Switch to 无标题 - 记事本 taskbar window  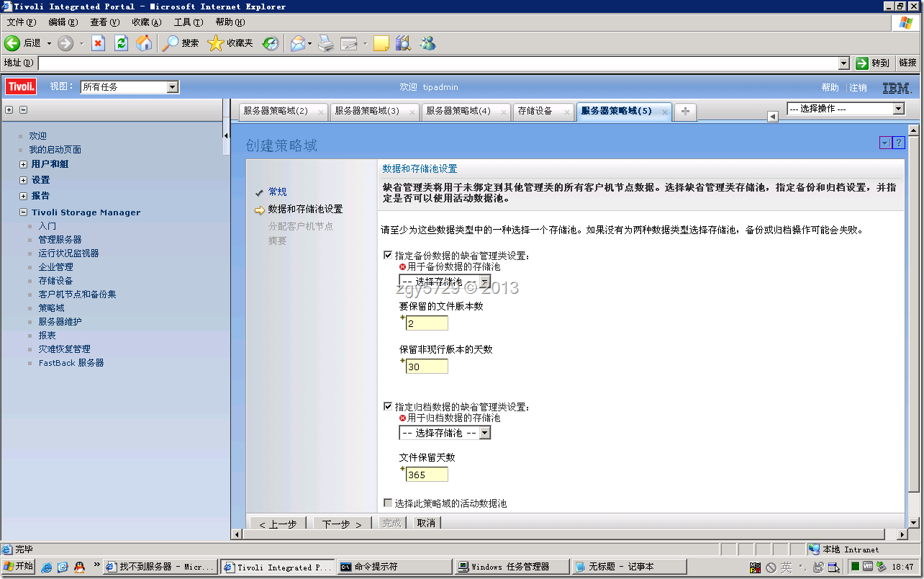pos(628,567)
